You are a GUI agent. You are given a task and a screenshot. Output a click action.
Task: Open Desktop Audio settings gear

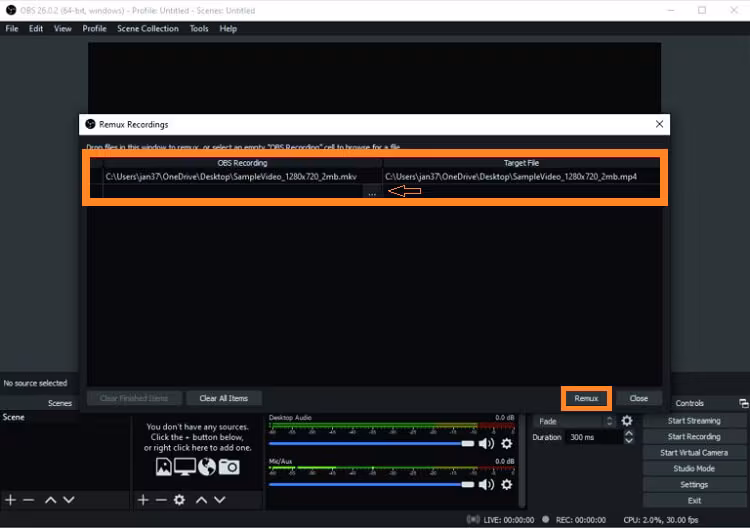point(507,444)
